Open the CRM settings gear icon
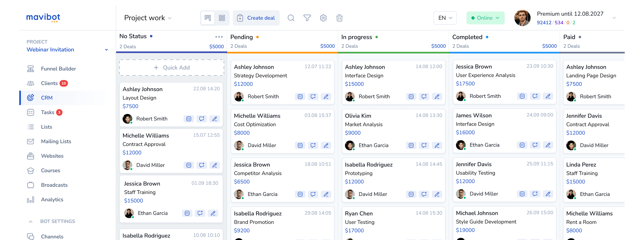Image resolution: width=644 pixels, height=240 pixels. pos(323,18)
